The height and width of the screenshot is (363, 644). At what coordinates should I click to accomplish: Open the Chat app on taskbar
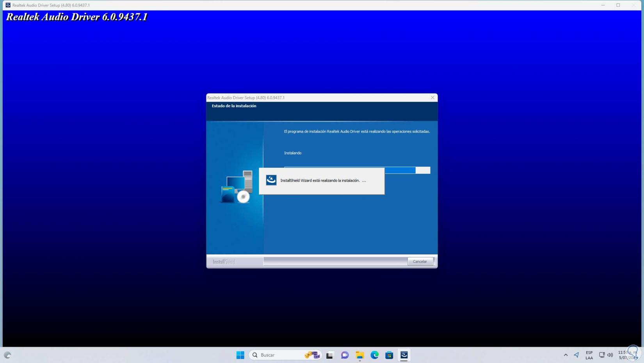(x=345, y=355)
